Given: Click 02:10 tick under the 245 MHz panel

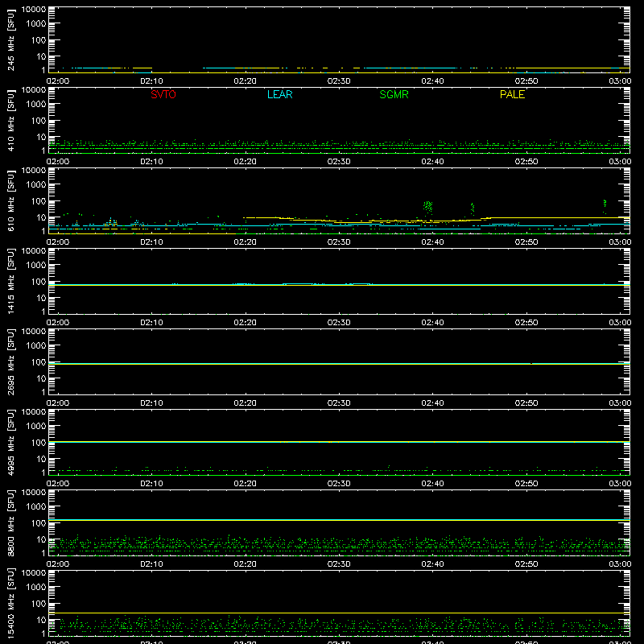Looking at the screenshot, I should click(x=151, y=81).
